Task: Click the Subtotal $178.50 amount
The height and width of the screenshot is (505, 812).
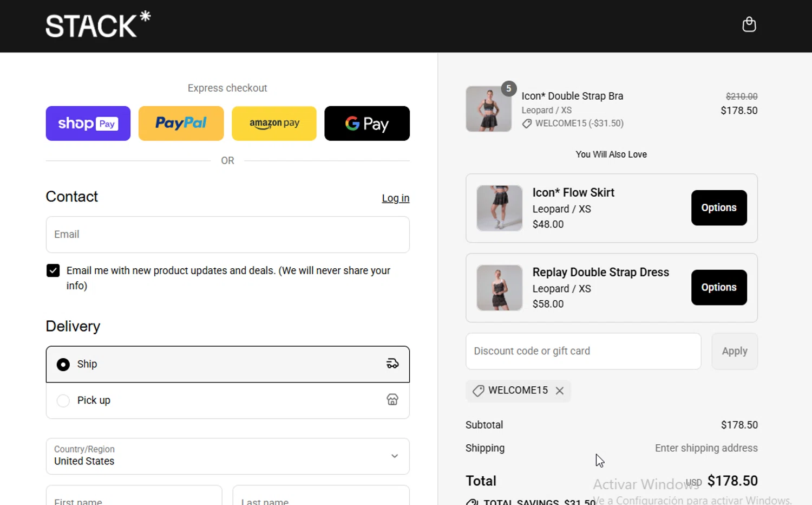Action: click(x=739, y=425)
